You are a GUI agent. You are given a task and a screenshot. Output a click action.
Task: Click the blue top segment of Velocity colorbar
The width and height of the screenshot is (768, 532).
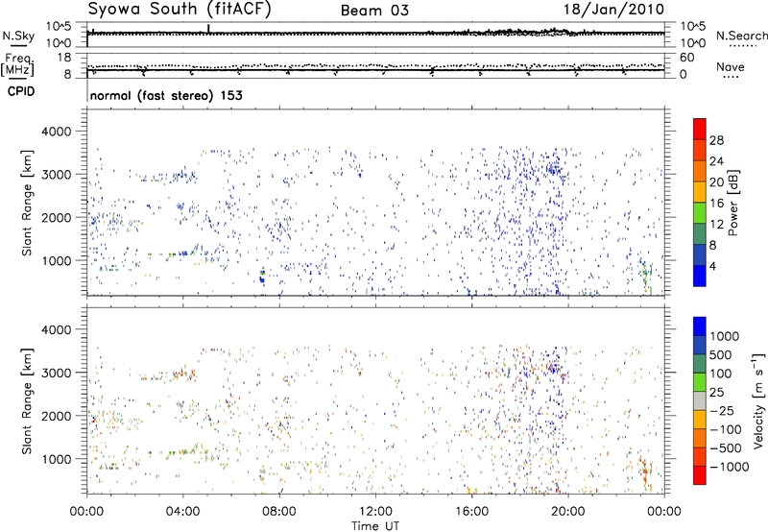tap(700, 326)
